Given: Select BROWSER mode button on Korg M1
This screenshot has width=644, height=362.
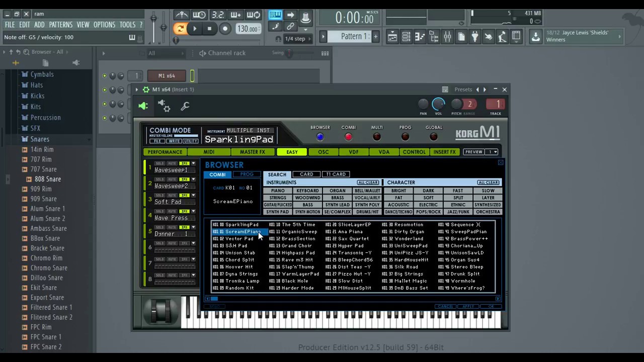Looking at the screenshot, I should tap(320, 137).
